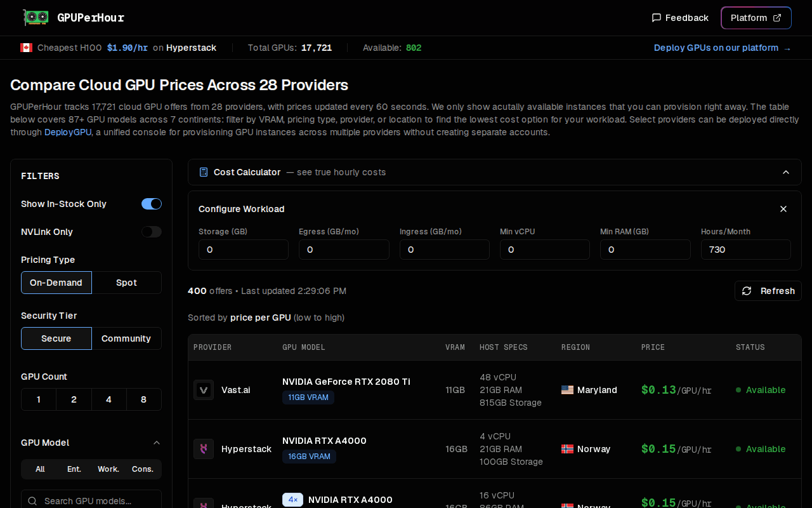The image size is (812, 508).
Task: Click the external link icon on Platform button
Action: (777, 18)
